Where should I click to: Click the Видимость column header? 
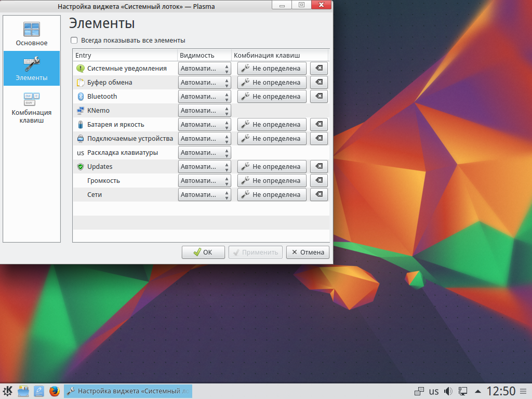click(205, 55)
